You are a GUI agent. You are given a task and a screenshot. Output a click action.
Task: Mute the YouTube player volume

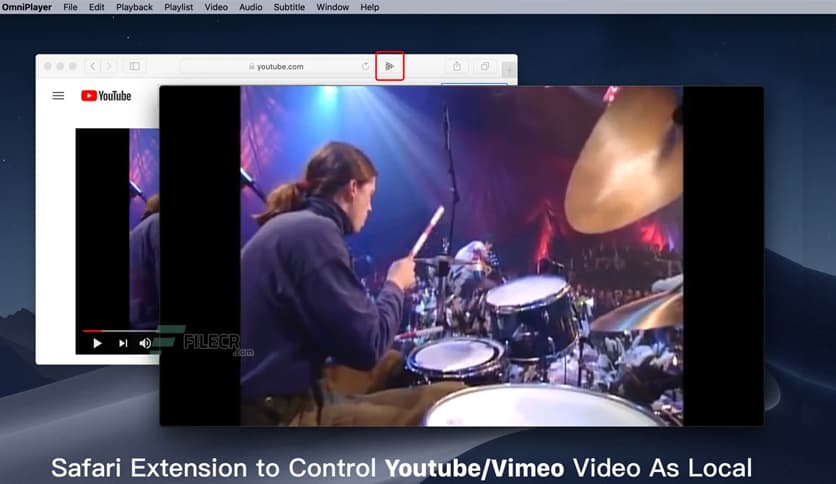click(145, 343)
